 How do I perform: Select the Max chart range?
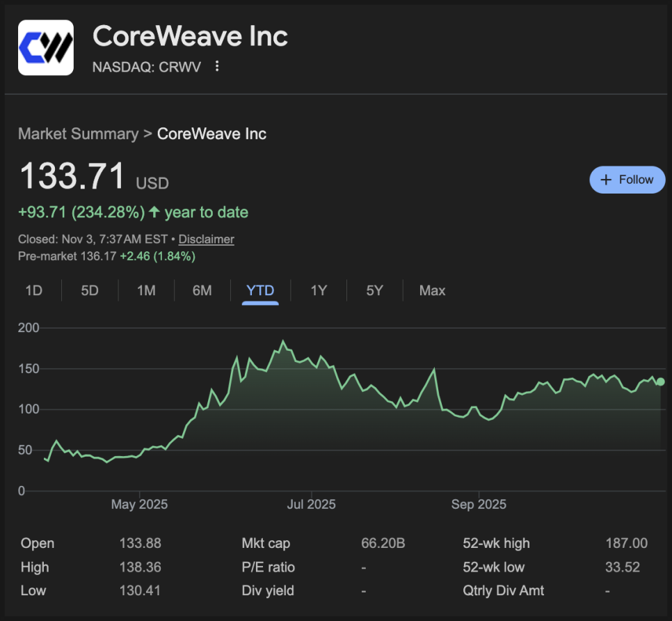tap(432, 290)
